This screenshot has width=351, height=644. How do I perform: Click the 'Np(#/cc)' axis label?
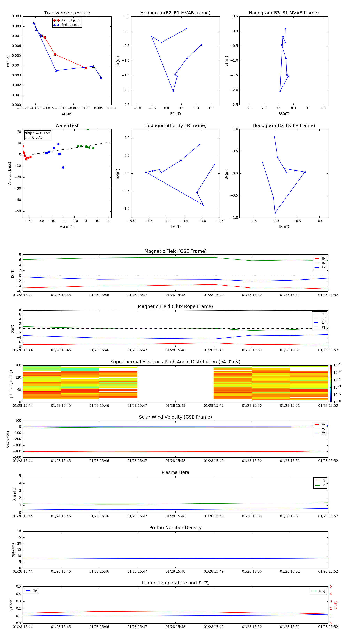[x=13, y=550]
